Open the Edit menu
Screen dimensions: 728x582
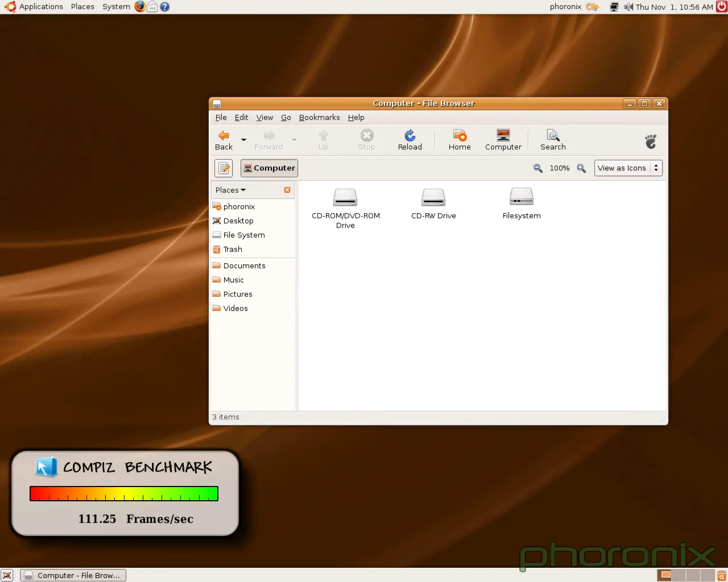(x=241, y=118)
